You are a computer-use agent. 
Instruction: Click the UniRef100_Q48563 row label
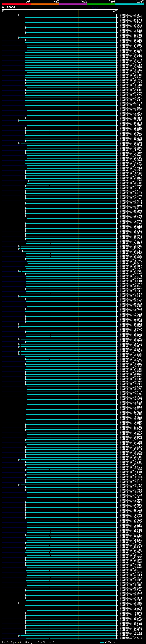pos(131,507)
